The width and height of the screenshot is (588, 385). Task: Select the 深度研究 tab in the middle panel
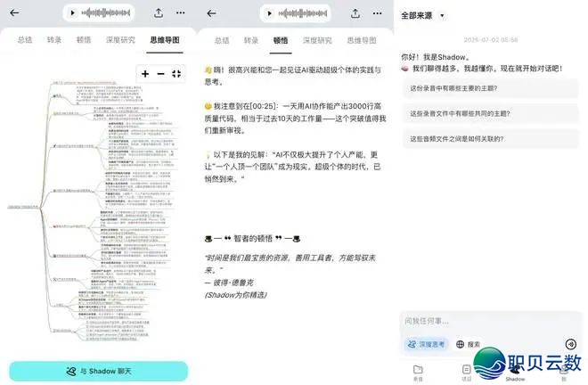point(318,40)
